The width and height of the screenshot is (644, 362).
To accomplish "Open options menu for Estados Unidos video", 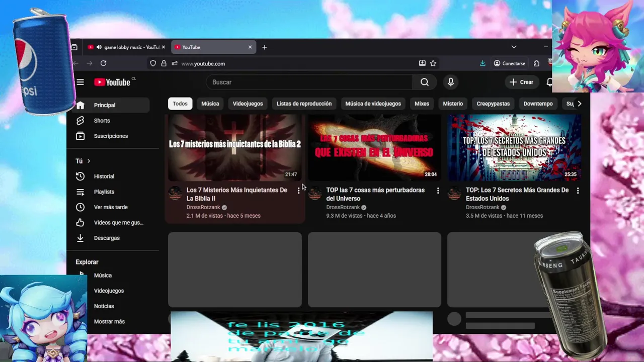I will pyautogui.click(x=578, y=191).
